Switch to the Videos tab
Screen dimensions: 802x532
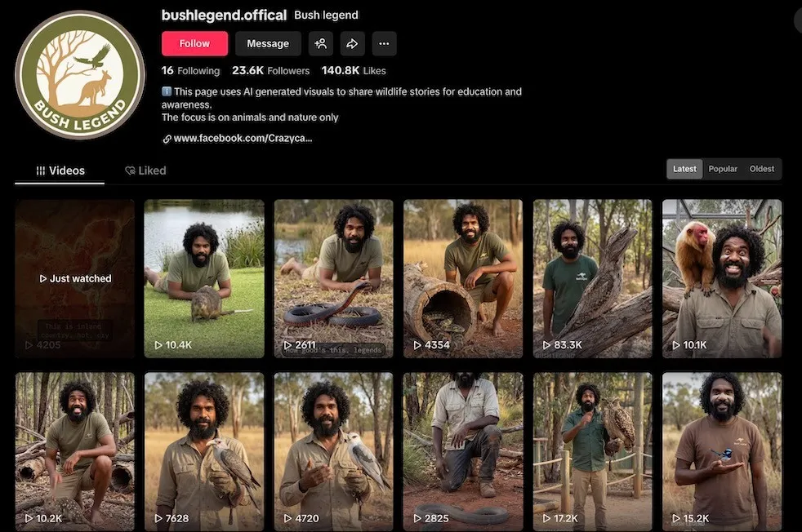(60, 171)
